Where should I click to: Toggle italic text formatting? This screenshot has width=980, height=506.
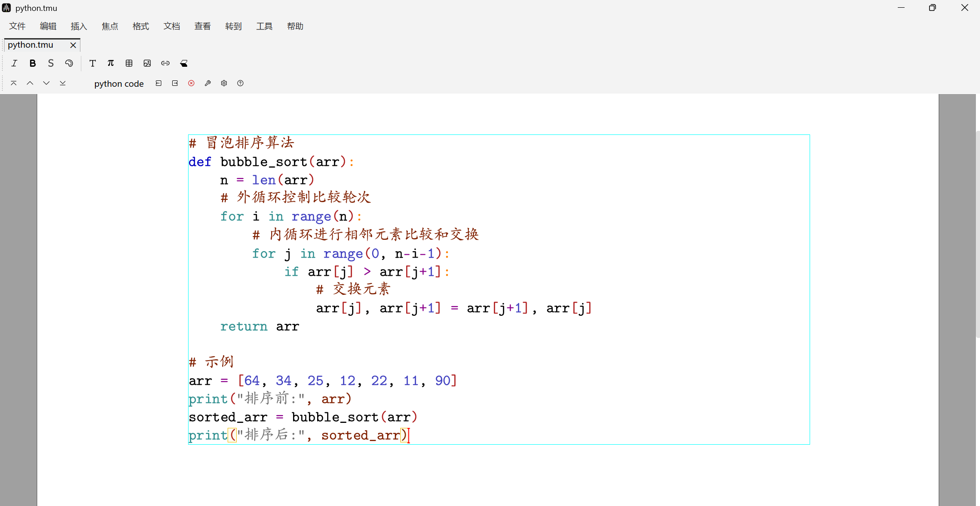click(x=14, y=63)
